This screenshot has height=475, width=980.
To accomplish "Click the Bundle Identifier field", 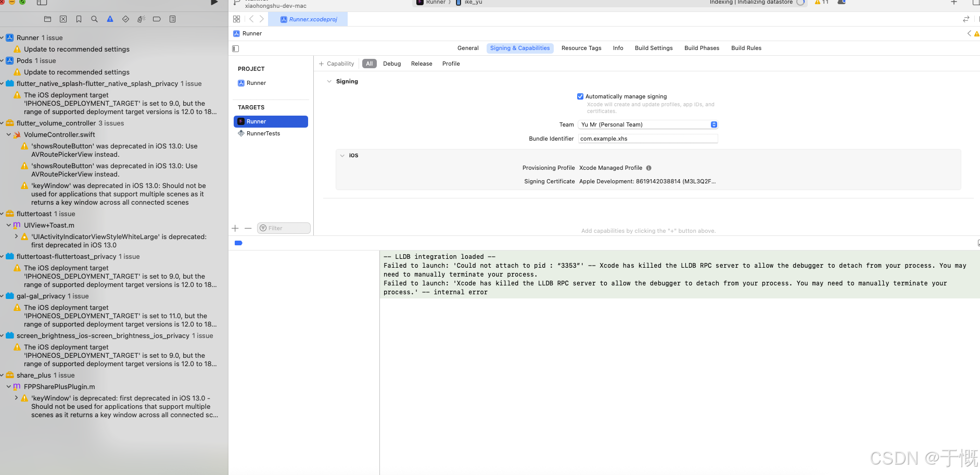I will coord(648,139).
